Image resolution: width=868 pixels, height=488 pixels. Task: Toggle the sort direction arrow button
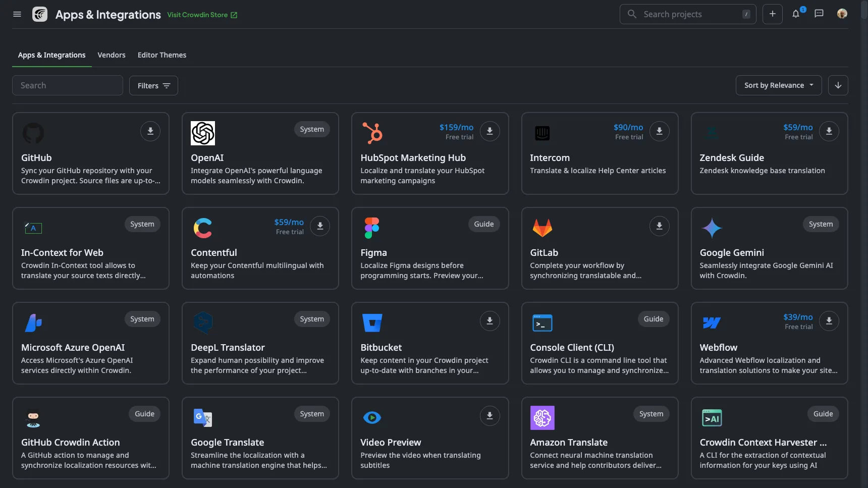[x=838, y=86]
